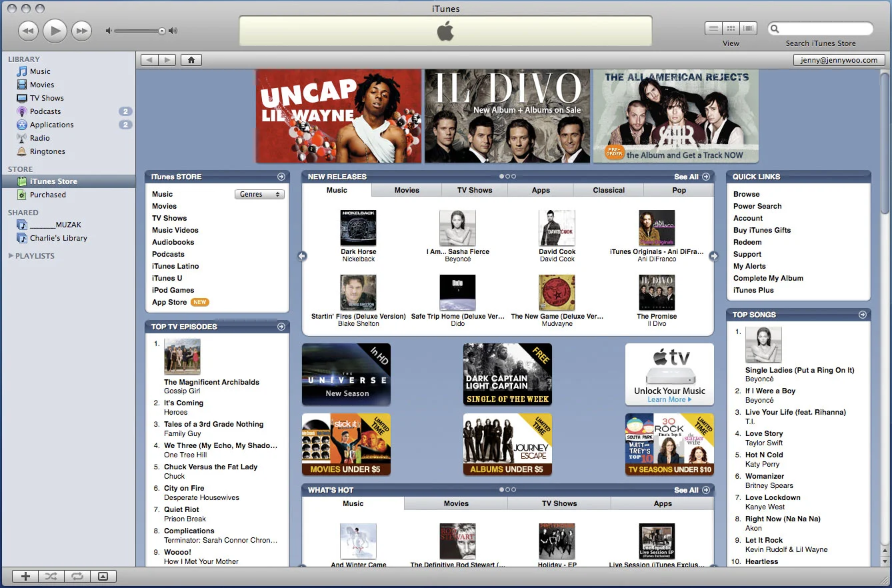Open the Radio icon in sidebar
This screenshot has height=588, width=892.
point(22,138)
